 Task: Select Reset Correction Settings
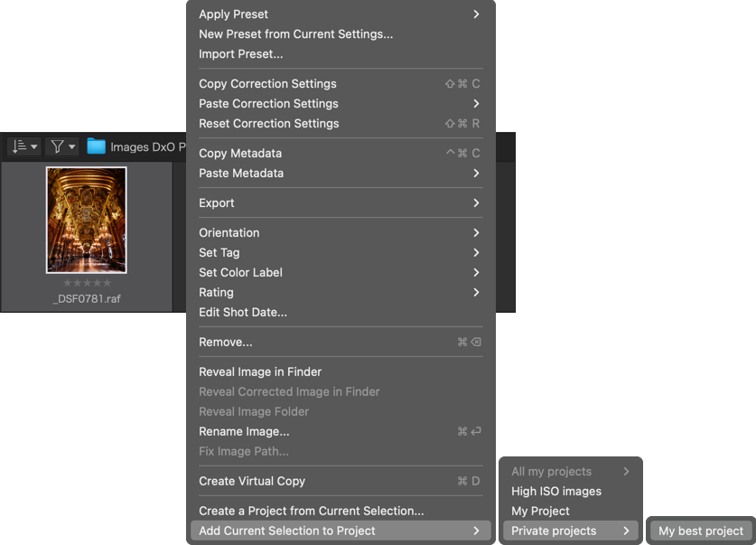point(341,124)
